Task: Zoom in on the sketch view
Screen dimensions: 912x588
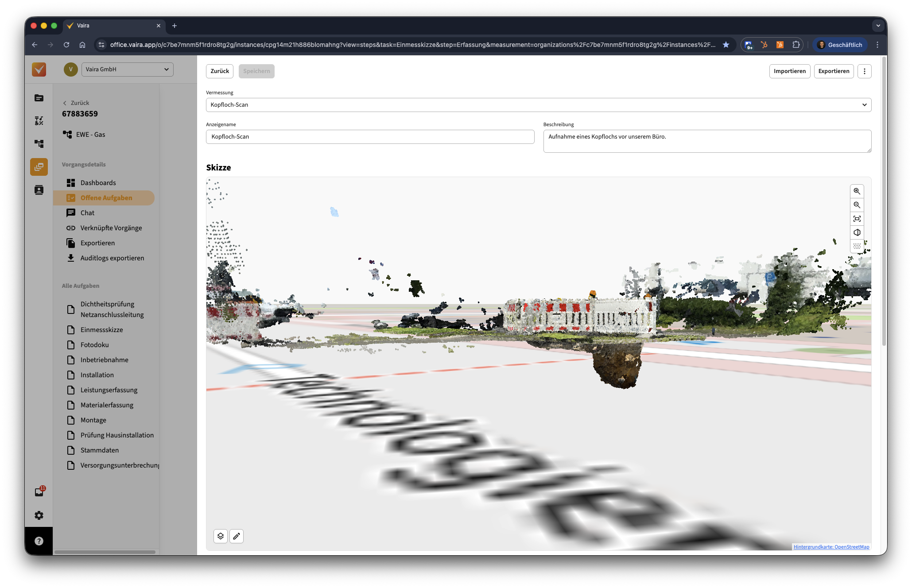Action: 857,191
